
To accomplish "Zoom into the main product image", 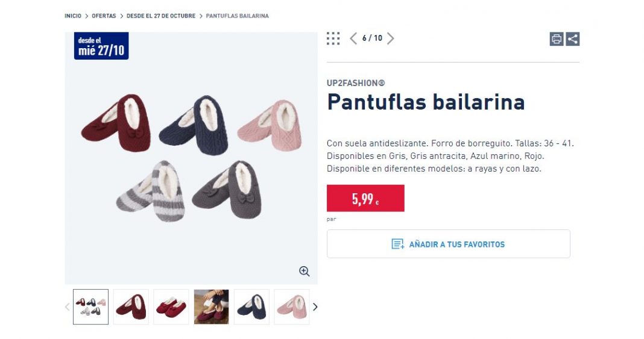I will pyautogui.click(x=305, y=272).
